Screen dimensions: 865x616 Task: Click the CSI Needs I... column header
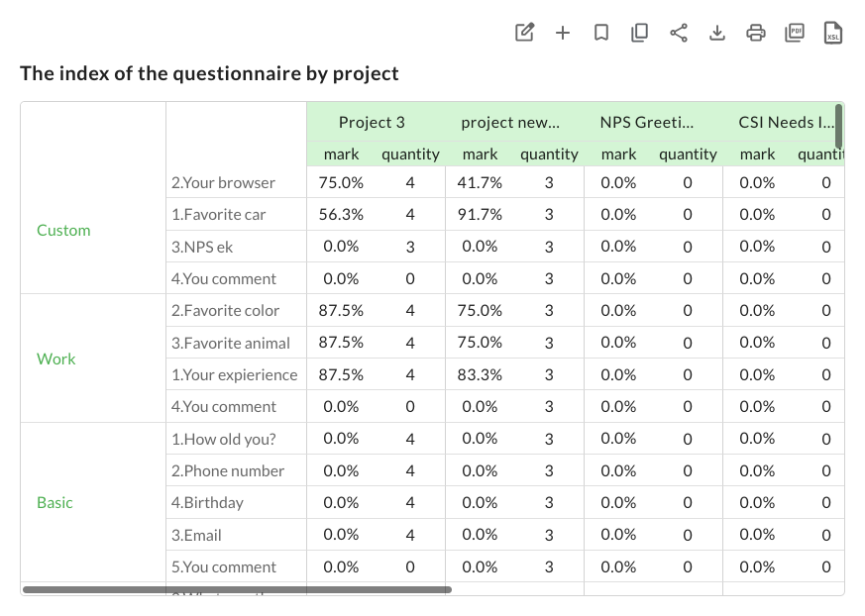click(785, 122)
